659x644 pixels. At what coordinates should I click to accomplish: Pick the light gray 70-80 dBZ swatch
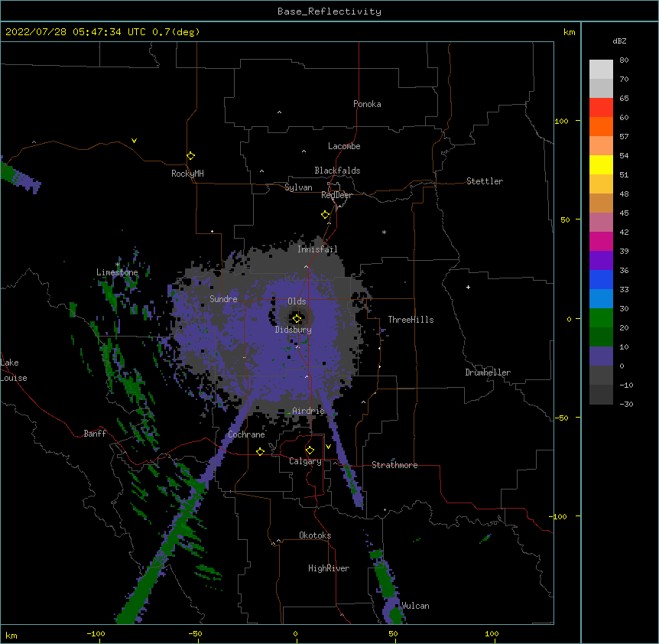pyautogui.click(x=601, y=69)
